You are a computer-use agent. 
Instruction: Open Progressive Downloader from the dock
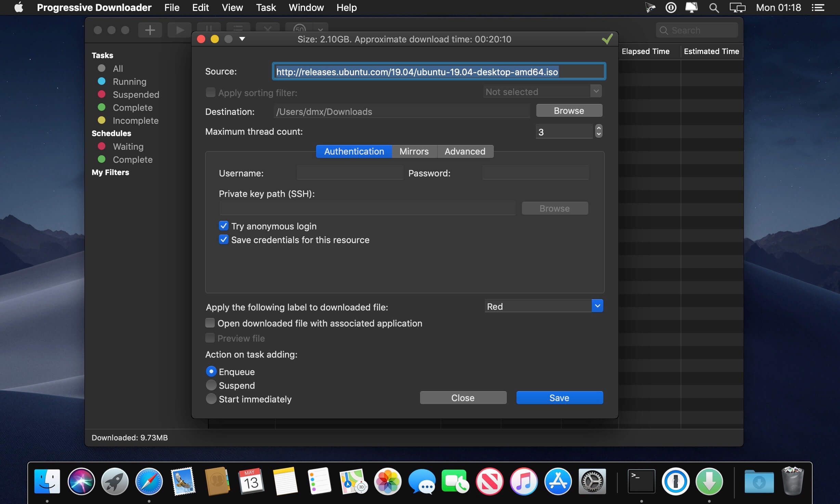[709, 481]
